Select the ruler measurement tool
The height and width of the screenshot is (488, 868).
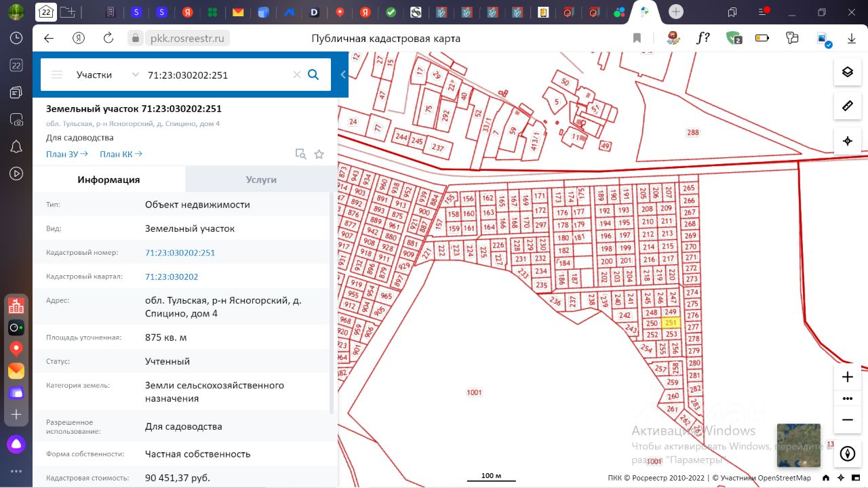847,106
